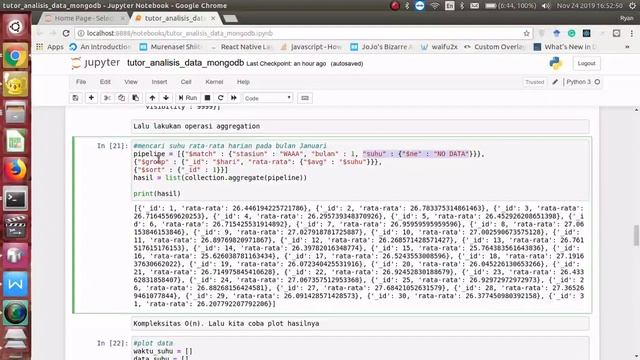Click the mail indicator in top panel

pyautogui.click(x=474, y=6)
